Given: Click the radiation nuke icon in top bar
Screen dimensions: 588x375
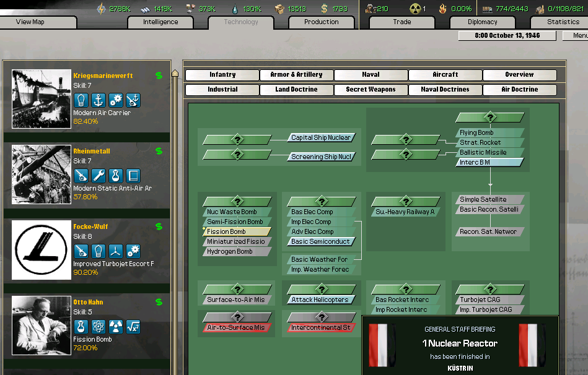Looking at the screenshot, I should pos(415,8).
